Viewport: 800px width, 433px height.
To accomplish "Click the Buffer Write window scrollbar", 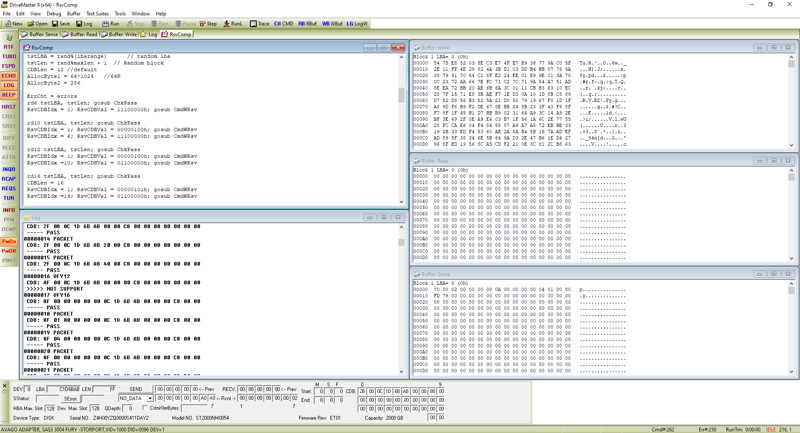I will (791, 100).
